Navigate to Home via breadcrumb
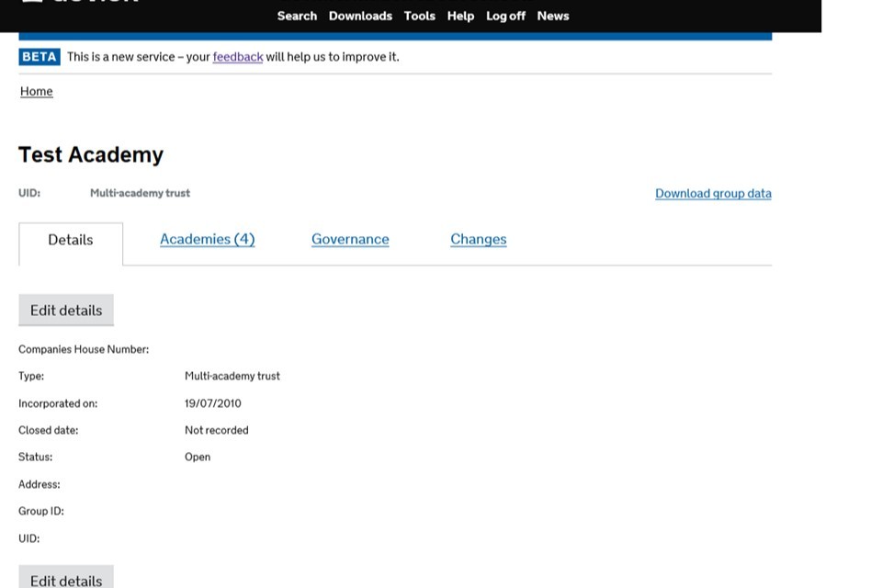This screenshot has width=882, height=588. click(37, 91)
